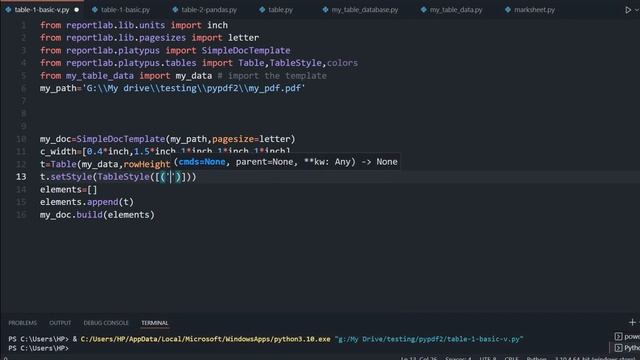The height and width of the screenshot is (360, 640).
Task: Click the unsaved dot on table-1-basic-v.py tab
Action: (76, 10)
